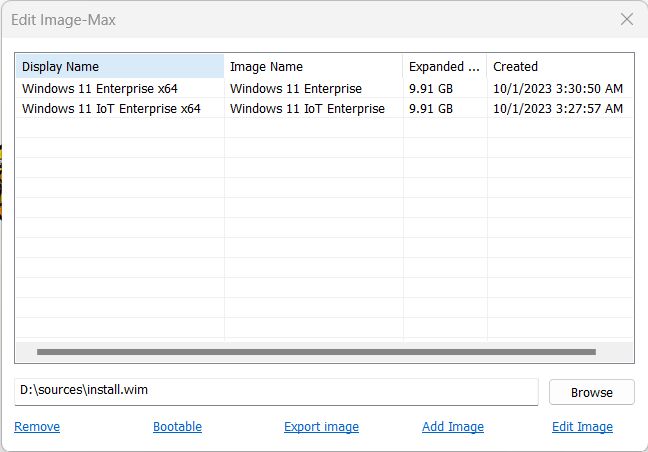
Task: Click the Windows 11 Enterprise image name cell
Action: point(296,88)
